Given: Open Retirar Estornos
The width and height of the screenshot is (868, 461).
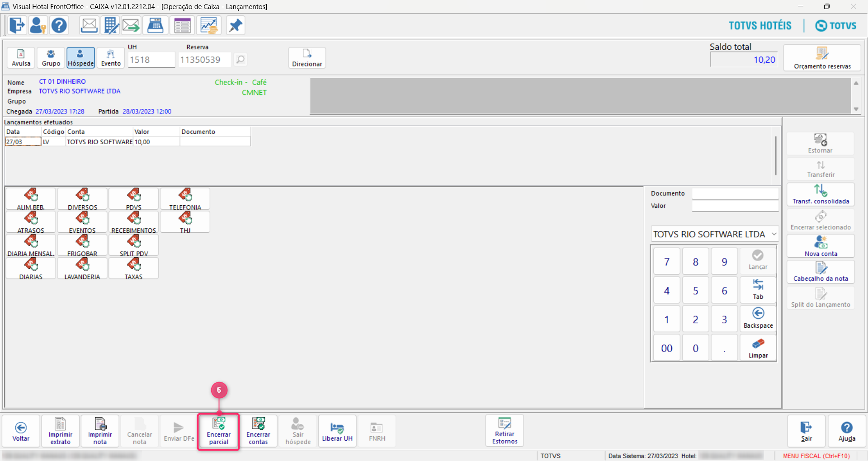Looking at the screenshot, I should click(x=505, y=431).
